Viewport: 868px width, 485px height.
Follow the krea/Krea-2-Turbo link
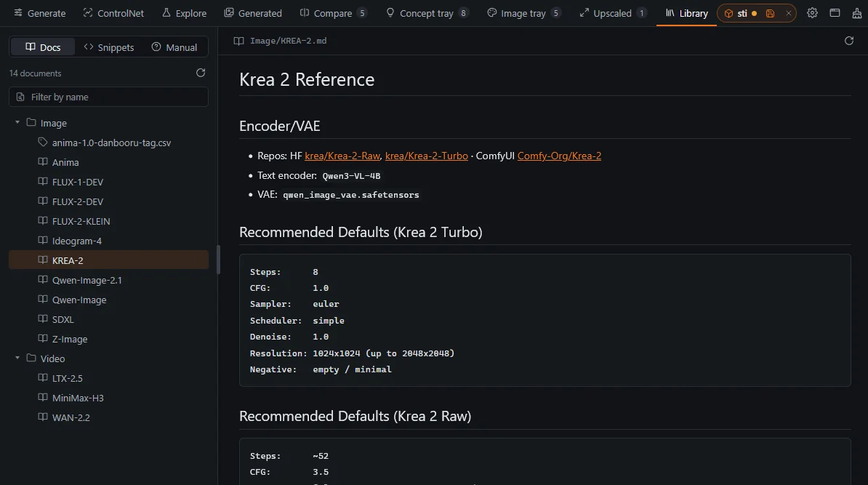(x=426, y=156)
